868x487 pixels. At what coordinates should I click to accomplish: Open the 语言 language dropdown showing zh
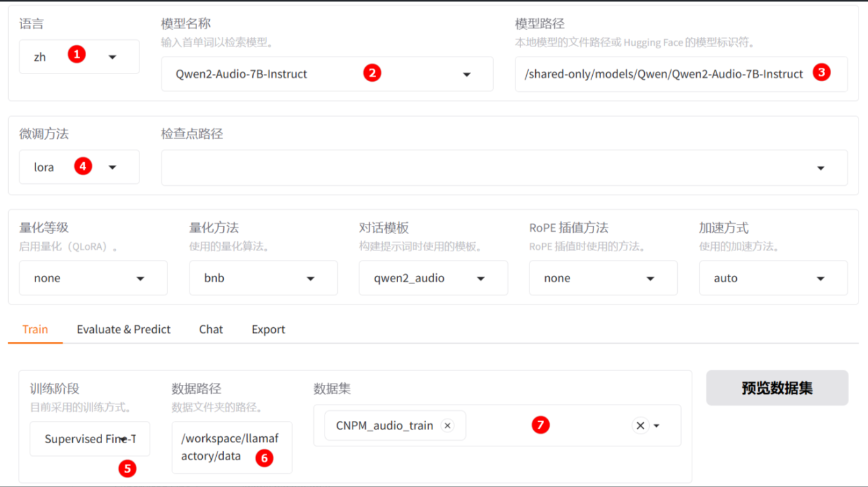(79, 56)
